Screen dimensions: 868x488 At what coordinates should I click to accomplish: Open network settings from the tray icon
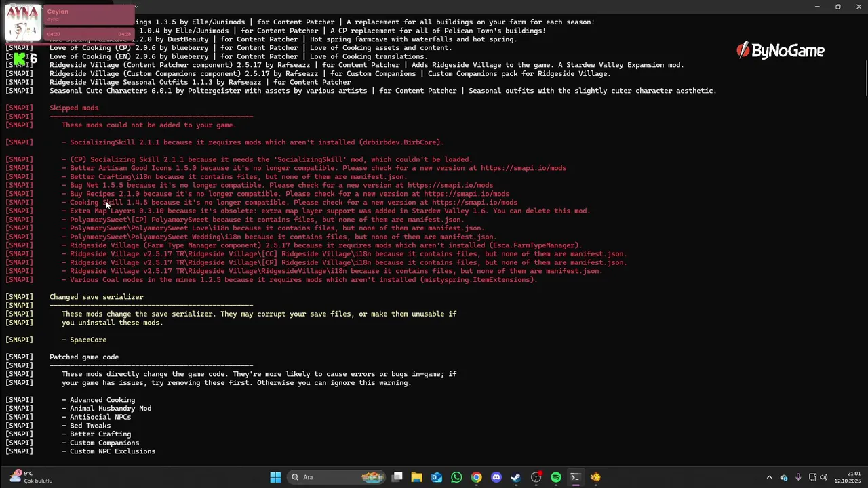tap(812, 477)
